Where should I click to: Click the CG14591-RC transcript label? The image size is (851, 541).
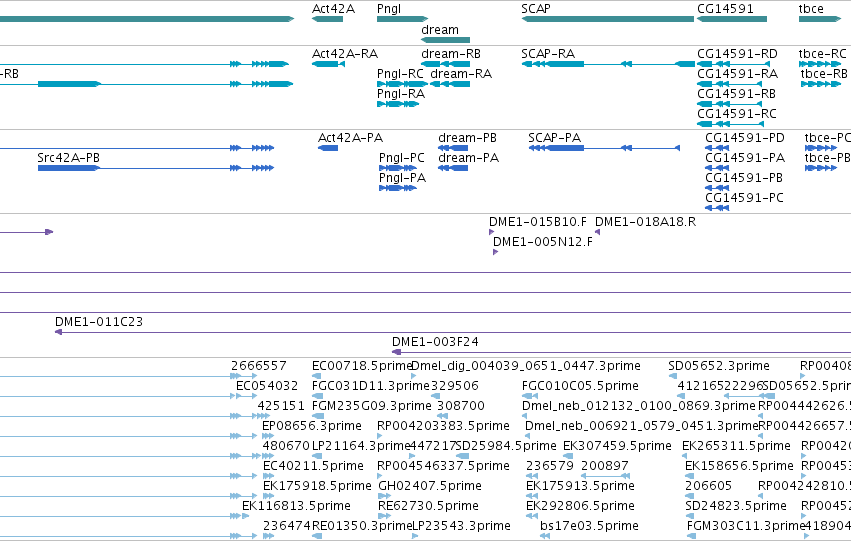coord(737,114)
